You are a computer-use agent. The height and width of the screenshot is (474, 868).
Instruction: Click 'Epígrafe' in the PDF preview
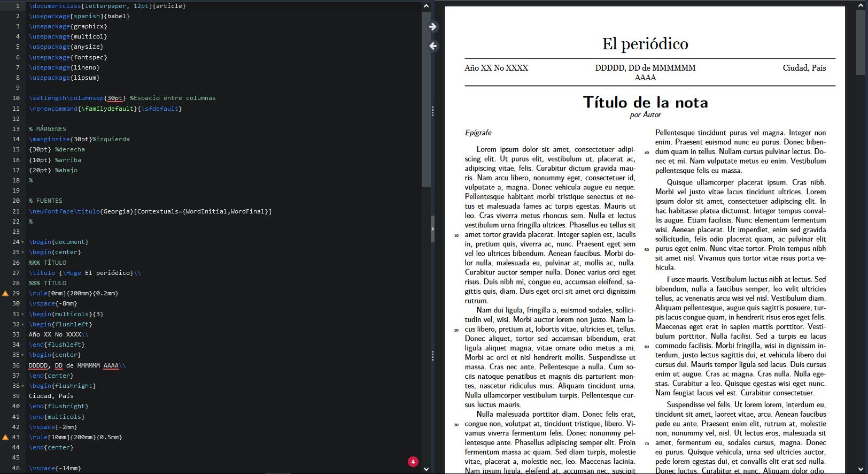[x=478, y=133]
